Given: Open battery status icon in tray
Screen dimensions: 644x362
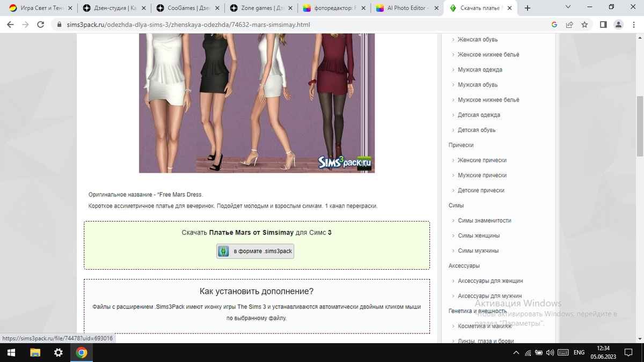Looking at the screenshot, I should click(539, 353).
